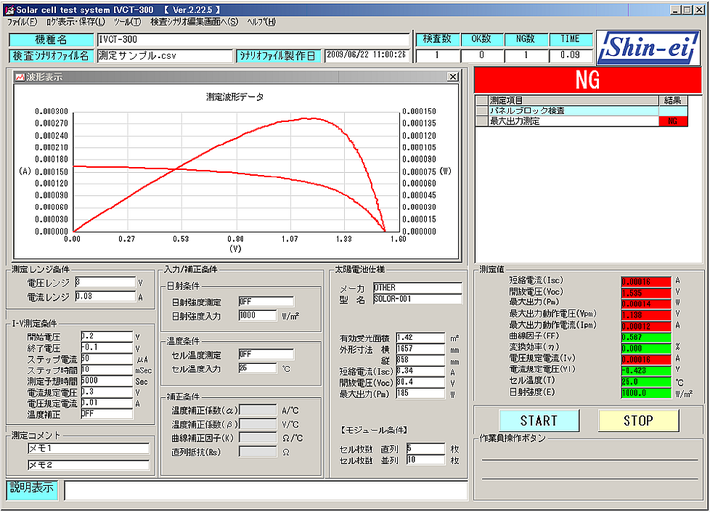The height and width of the screenshot is (512, 710).
Task: Click the 測定予想時間 input field
Action: click(106, 381)
